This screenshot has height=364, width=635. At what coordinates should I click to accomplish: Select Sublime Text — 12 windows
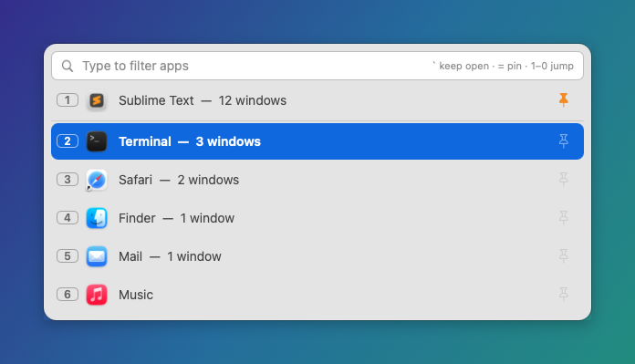pos(317,100)
